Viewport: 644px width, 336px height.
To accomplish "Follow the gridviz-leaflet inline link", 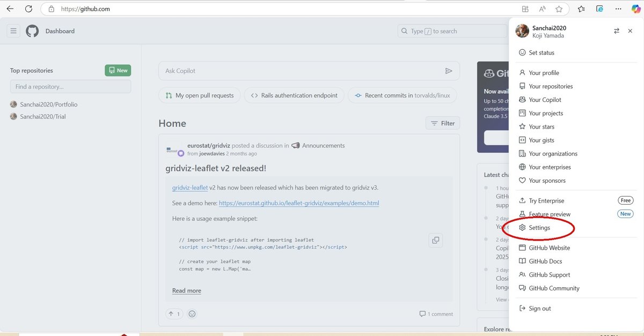I will [x=190, y=188].
